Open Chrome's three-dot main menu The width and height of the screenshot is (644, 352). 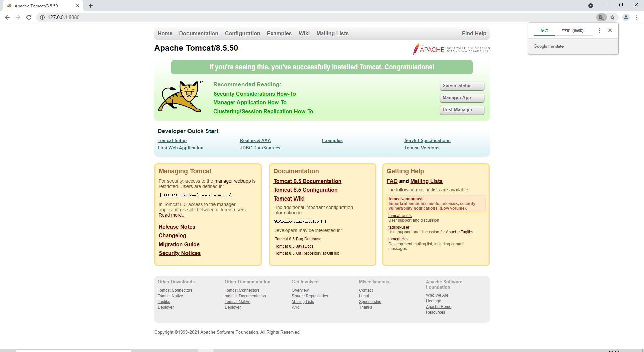click(637, 17)
